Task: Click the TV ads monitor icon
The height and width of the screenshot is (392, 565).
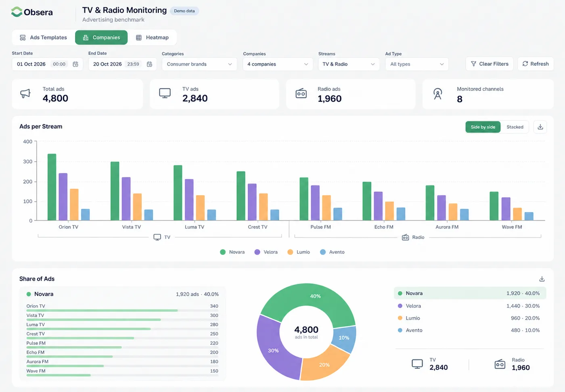Action: [165, 94]
